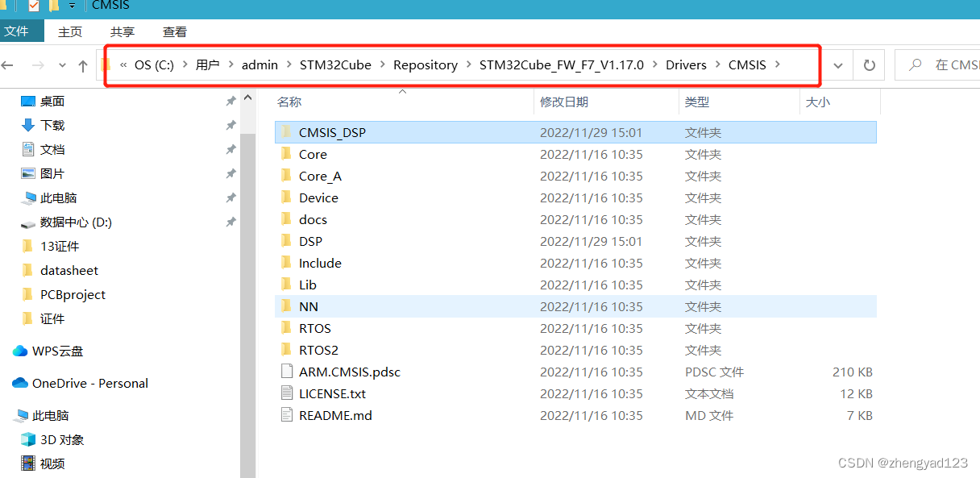The image size is (980, 478).
Task: Click the New Folder icon in the quick access toolbar
Action: point(53,5)
